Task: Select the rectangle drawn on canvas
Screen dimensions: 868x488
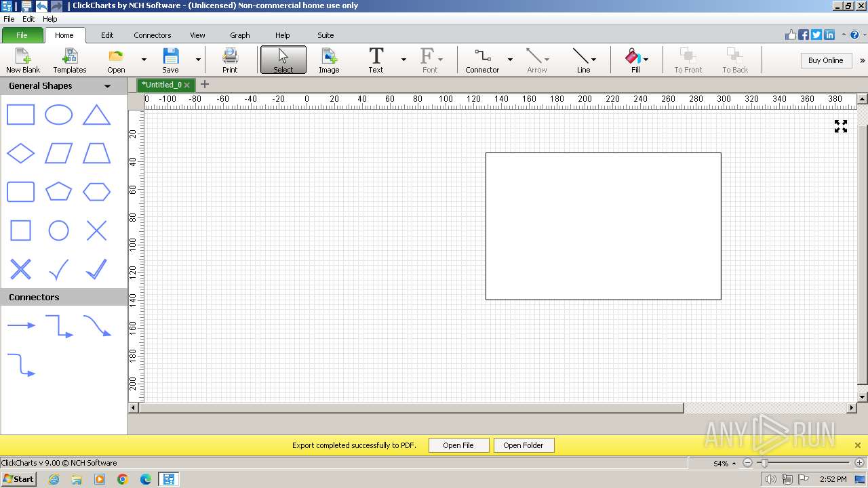Action: (603, 226)
